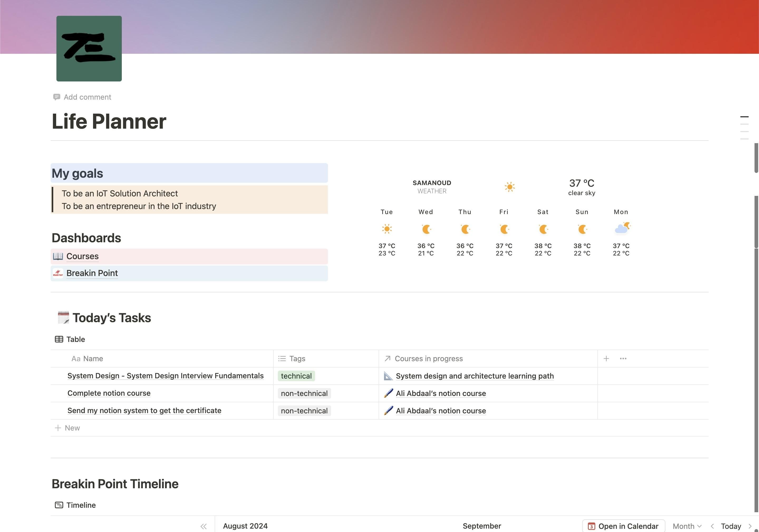Click the list icon in Tags column header
This screenshot has width=759, height=532.
click(x=282, y=359)
